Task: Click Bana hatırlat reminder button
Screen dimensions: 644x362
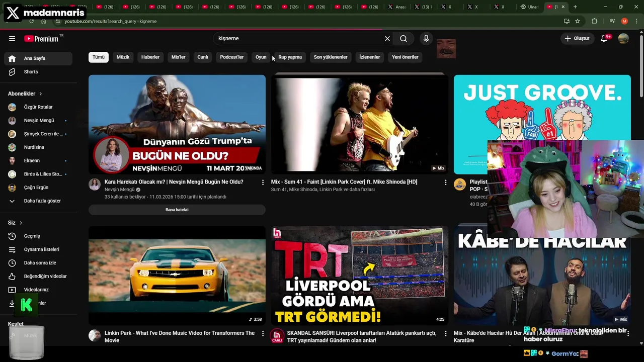Action: coord(177,210)
